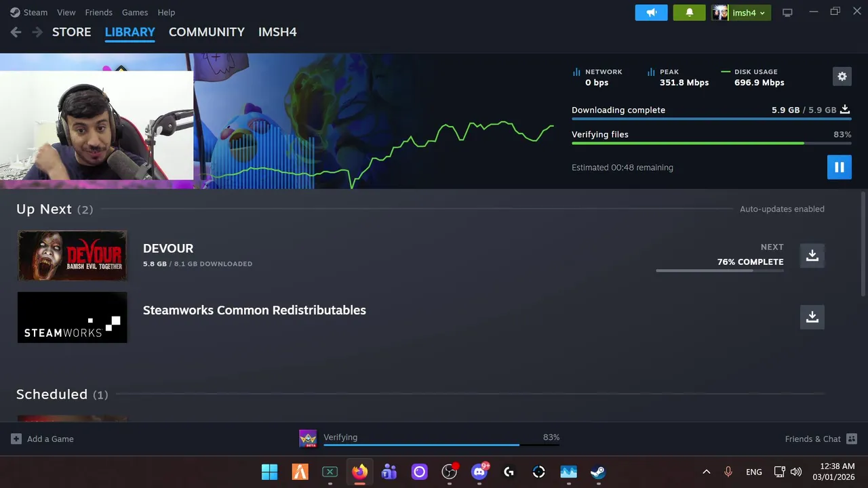
Task: Open OBS Studio from the taskbar
Action: [x=449, y=472]
